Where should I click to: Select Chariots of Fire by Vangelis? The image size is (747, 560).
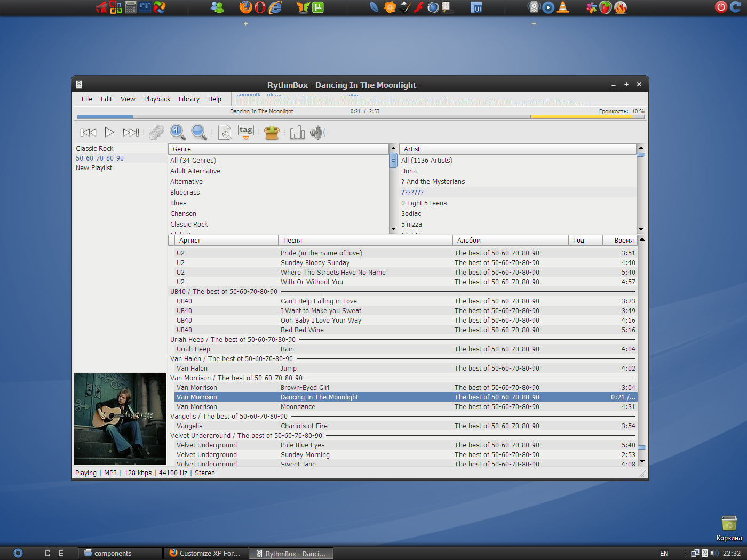304,426
